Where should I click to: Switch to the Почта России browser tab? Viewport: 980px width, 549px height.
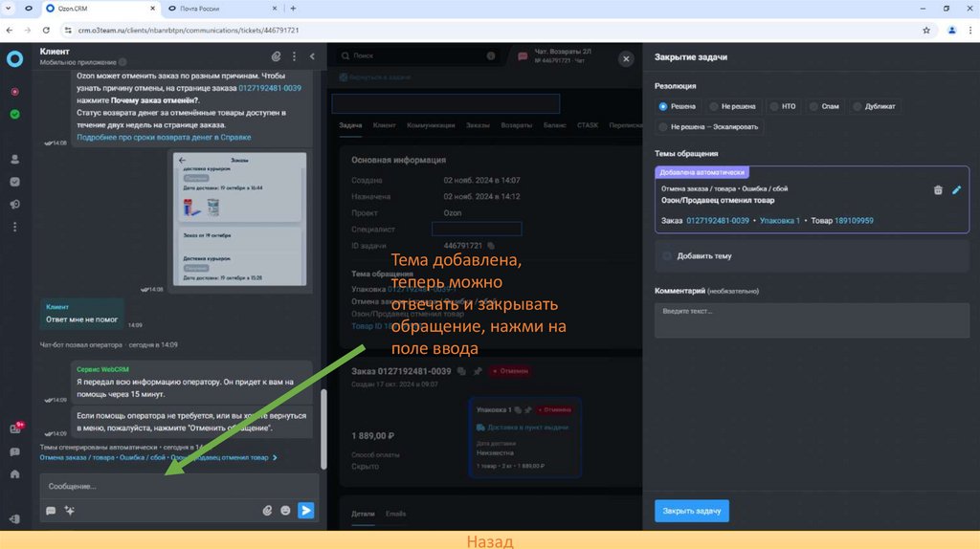[x=223, y=9]
